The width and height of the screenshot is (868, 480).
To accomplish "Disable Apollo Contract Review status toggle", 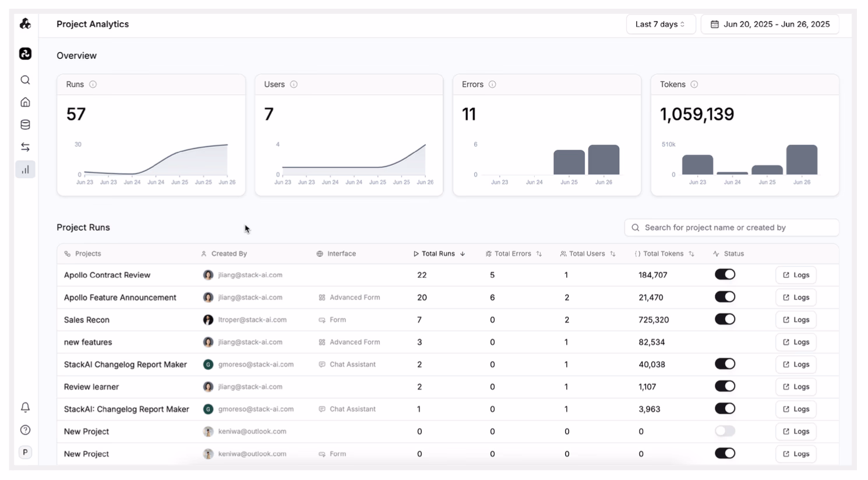I will [x=725, y=274].
